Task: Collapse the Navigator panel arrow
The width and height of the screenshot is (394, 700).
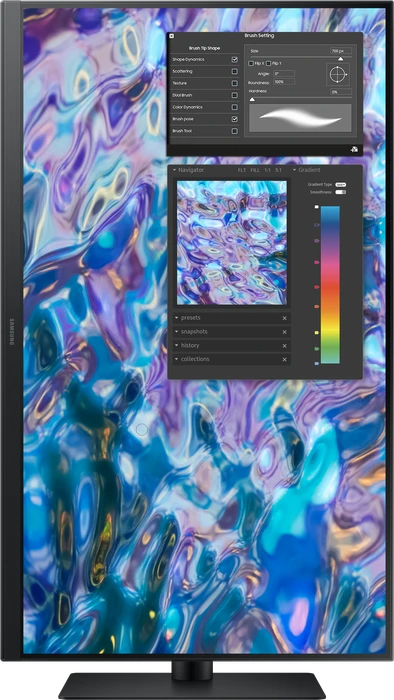Action: 174,170
